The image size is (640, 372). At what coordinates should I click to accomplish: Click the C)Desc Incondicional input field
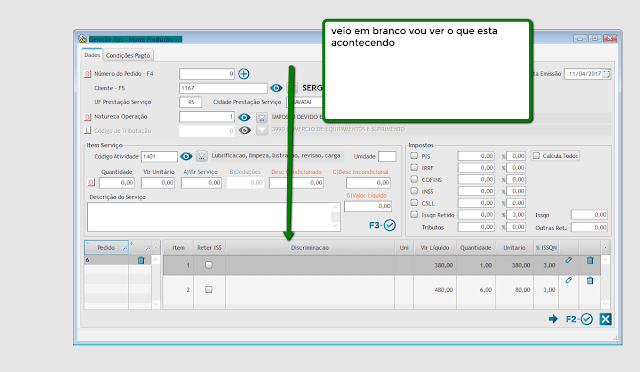pyautogui.click(x=368, y=183)
